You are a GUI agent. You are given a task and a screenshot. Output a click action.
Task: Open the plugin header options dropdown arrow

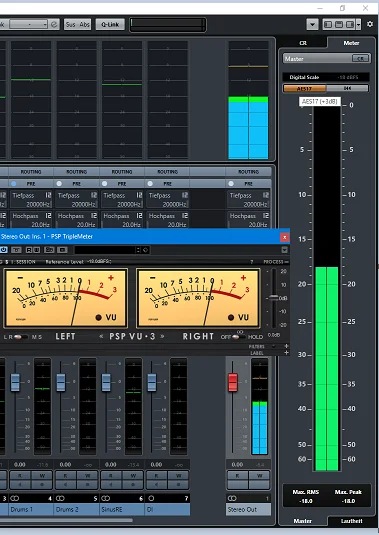[x=285, y=250]
